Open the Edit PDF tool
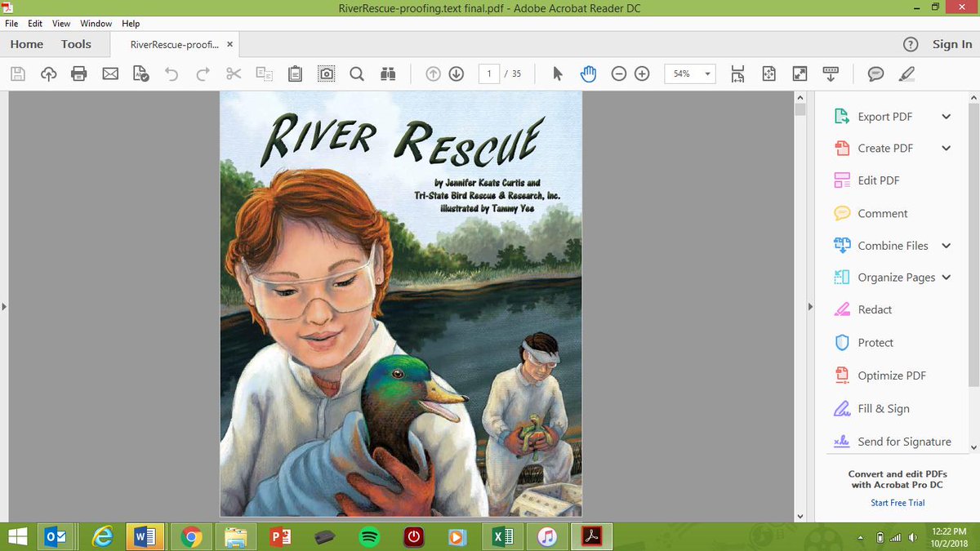Image resolution: width=980 pixels, height=551 pixels. (878, 180)
